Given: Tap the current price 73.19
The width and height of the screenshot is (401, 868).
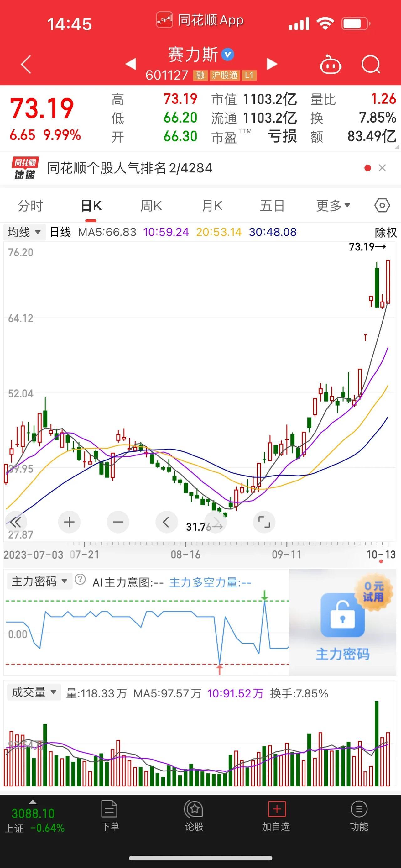Looking at the screenshot, I should click(x=42, y=108).
